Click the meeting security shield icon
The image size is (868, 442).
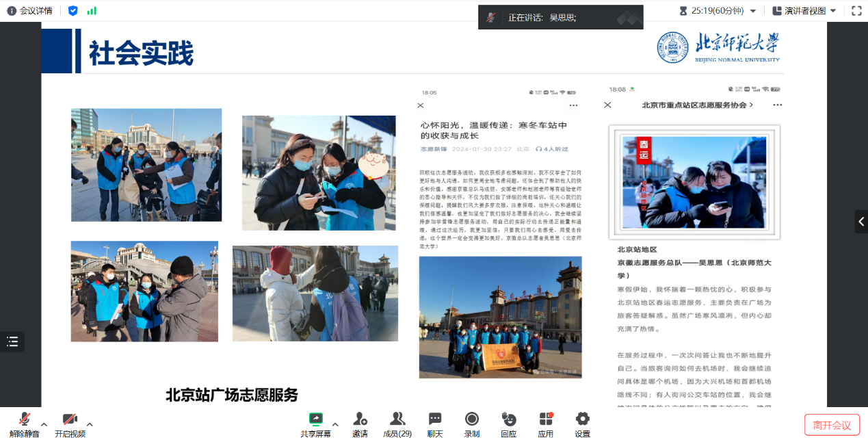(x=73, y=10)
